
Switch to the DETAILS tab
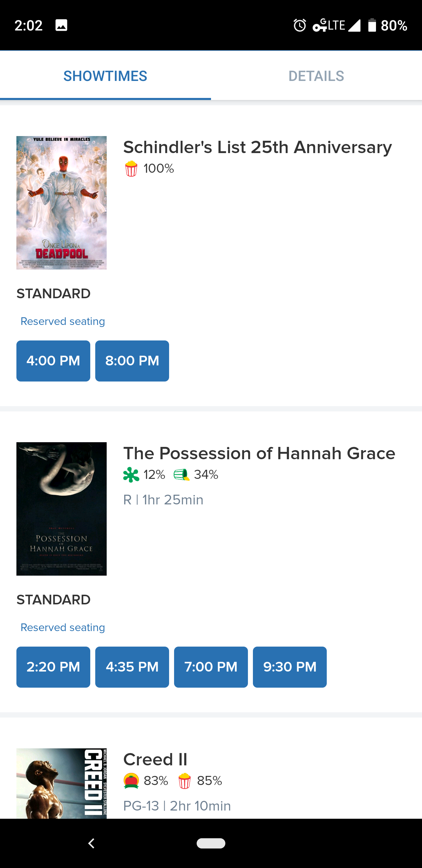(316, 76)
